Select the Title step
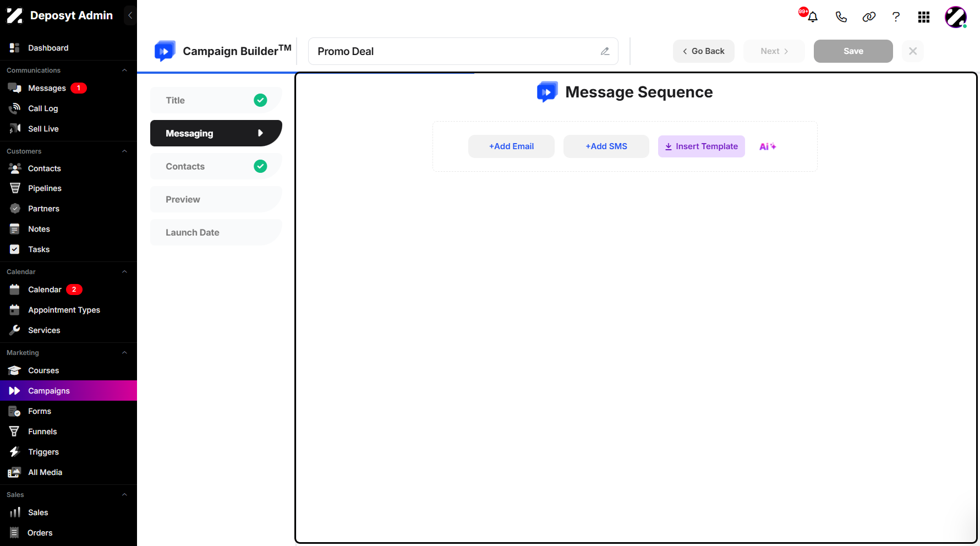The image size is (980, 546). pos(216,100)
